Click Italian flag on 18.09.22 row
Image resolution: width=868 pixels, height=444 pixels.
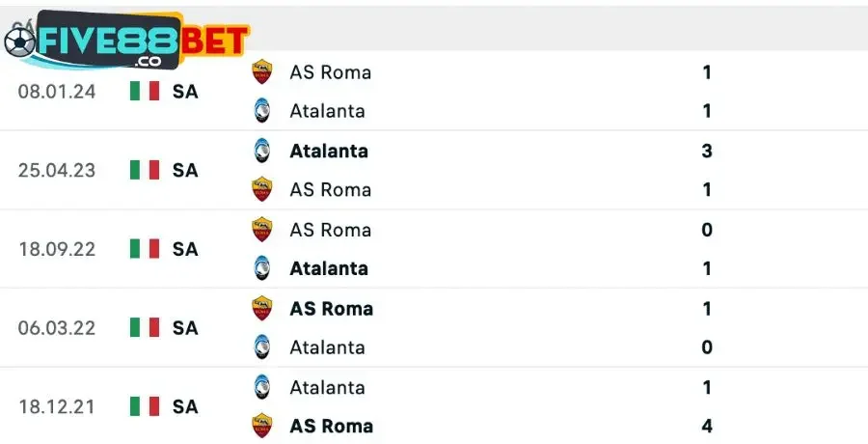click(145, 249)
